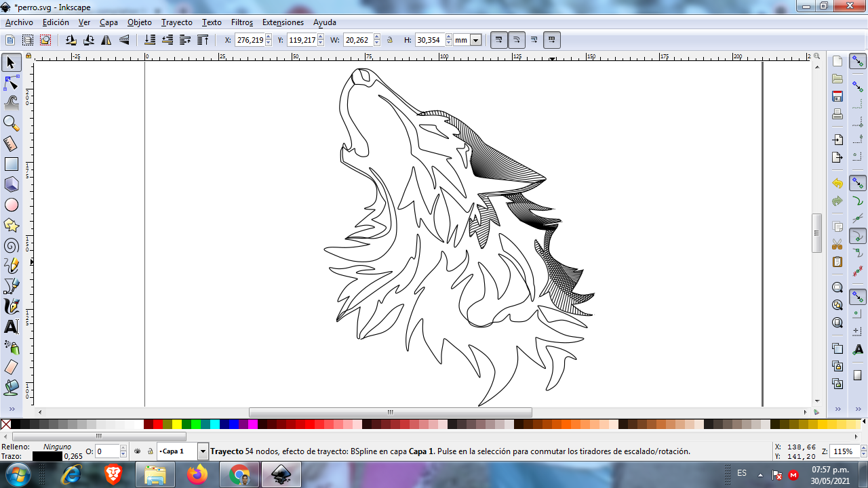Select the Eraser tool
The image size is (868, 488).
coord(11,367)
